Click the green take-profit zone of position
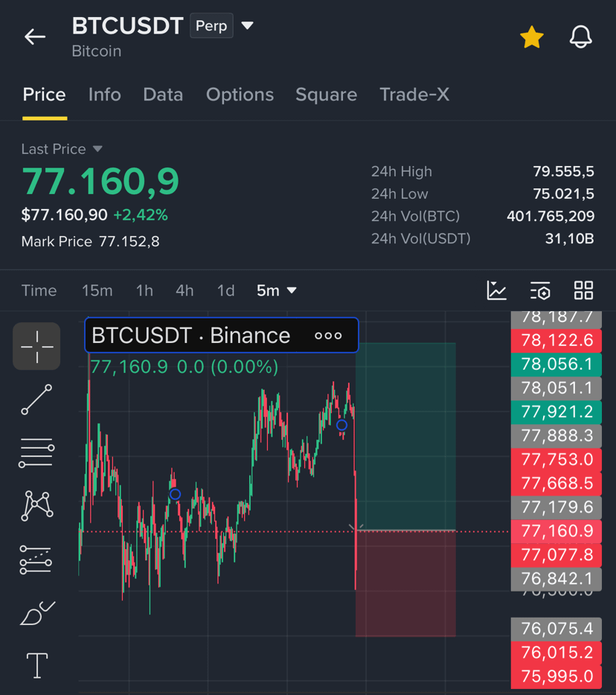 pos(405,436)
